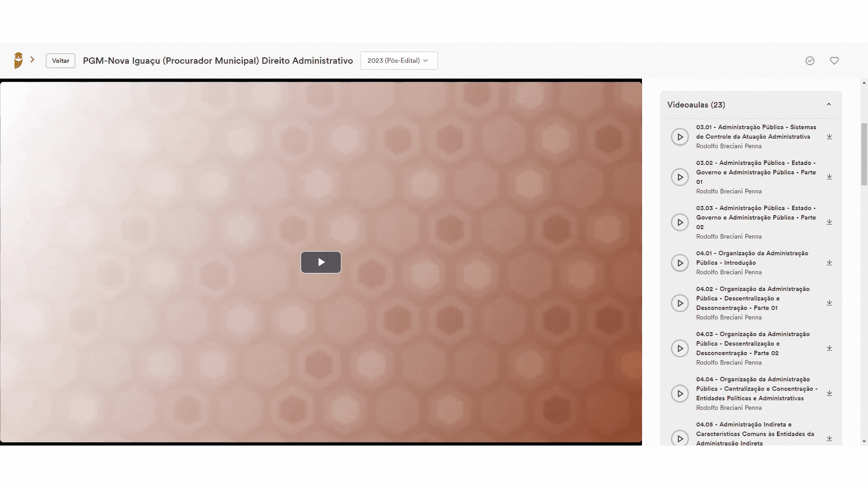Play lesson 03.02 Estado Governo Parte 01
Viewport: 868px width, 488px height.
tap(680, 177)
